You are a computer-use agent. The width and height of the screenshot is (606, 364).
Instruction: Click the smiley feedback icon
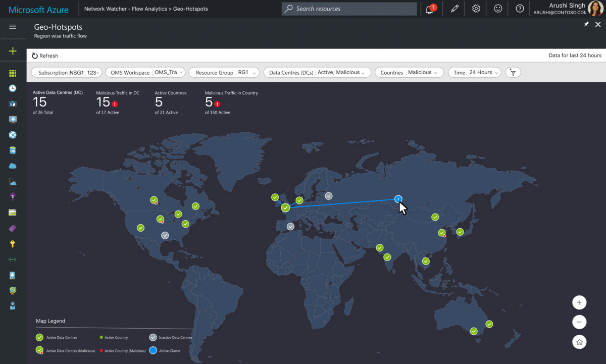point(498,9)
